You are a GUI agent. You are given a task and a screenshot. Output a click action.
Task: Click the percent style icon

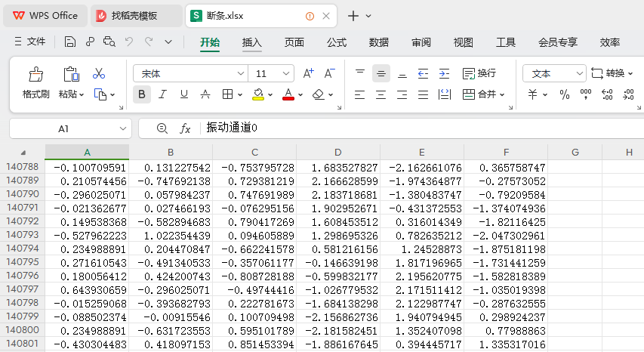565,94
